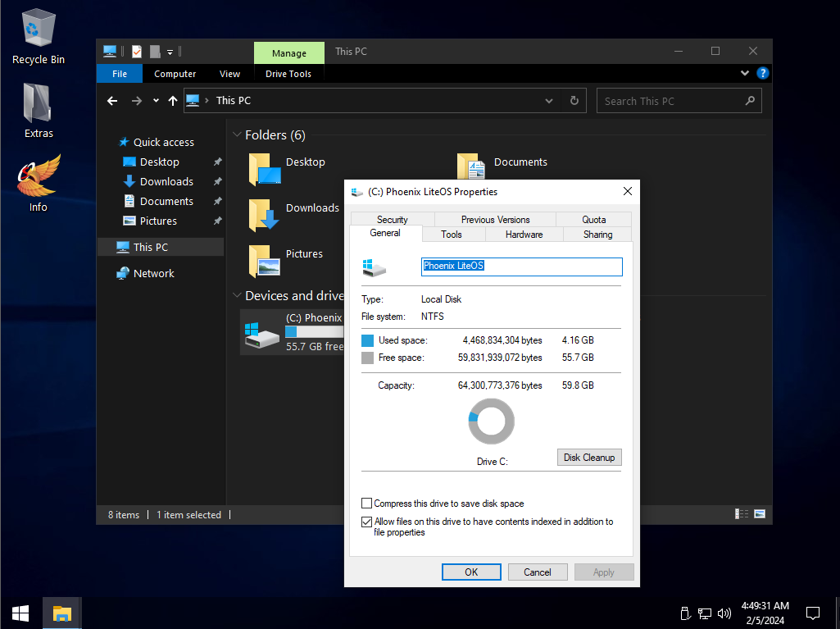Open the address bar history dropdown

pos(549,101)
